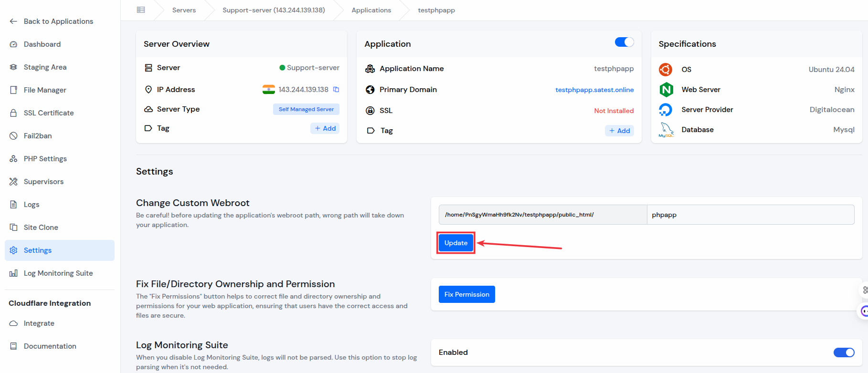The height and width of the screenshot is (373, 868).
Task: Toggle the Application enable switch
Action: pos(625,42)
